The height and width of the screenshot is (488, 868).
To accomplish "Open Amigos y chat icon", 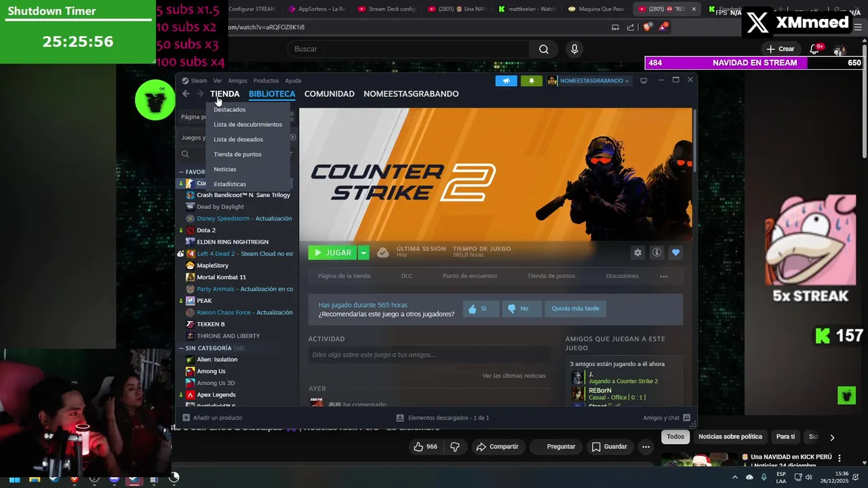I will [x=687, y=418].
